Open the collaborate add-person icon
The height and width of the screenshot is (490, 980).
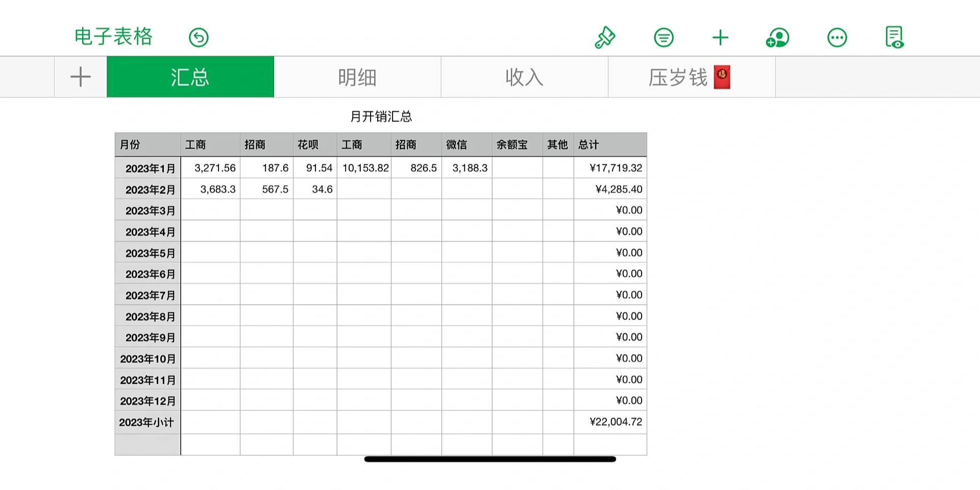777,37
